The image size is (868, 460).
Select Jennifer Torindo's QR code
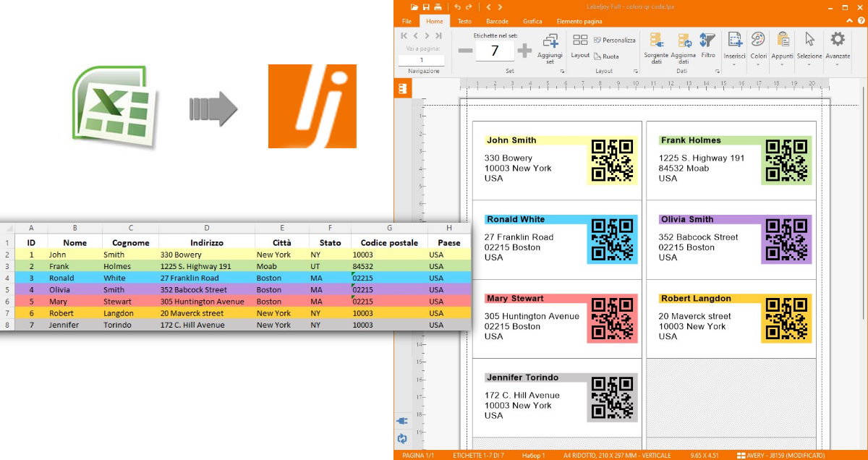tap(613, 397)
